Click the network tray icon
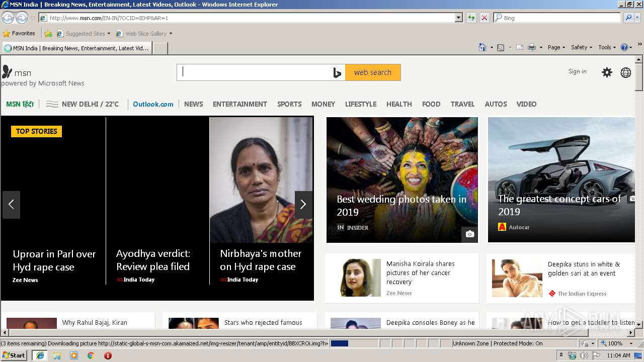 click(572, 355)
